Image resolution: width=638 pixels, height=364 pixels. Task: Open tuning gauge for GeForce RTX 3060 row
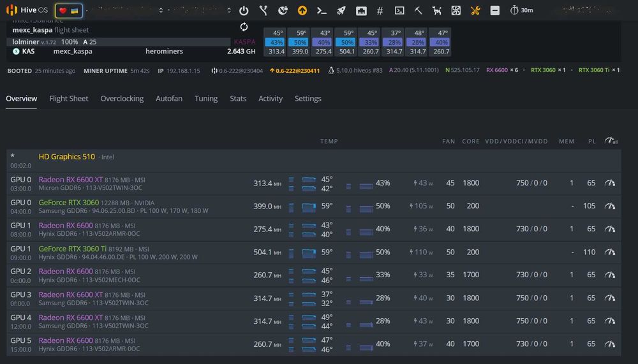click(609, 206)
